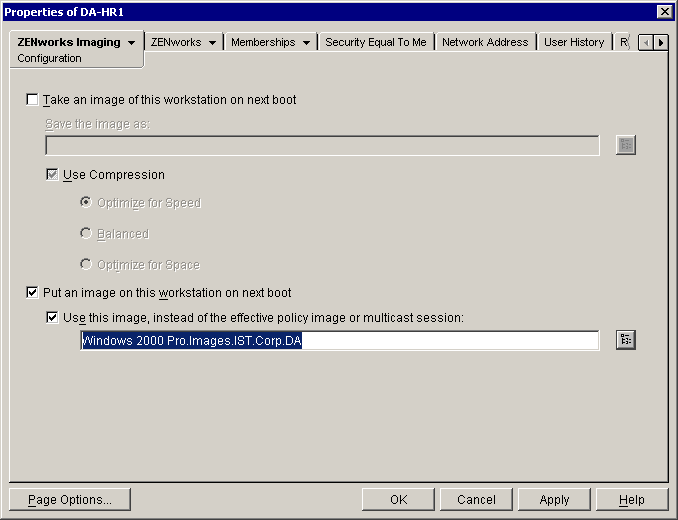Go to the User History tab
The height and width of the screenshot is (520, 678).
point(574,42)
